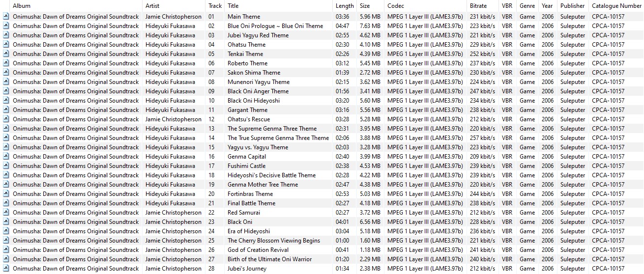Select the title 'Sakon Shima Theme'
This screenshot has width=644, height=274.
(254, 73)
